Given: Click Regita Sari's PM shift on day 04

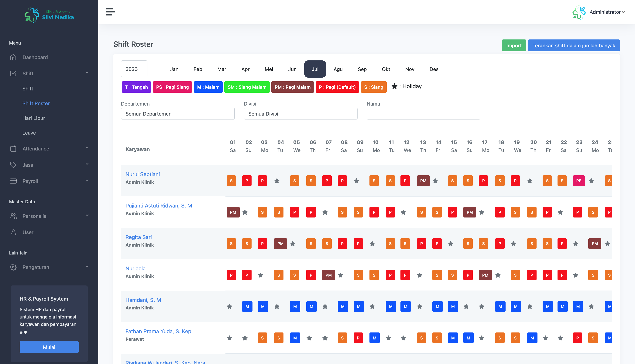Looking at the screenshot, I should (280, 244).
